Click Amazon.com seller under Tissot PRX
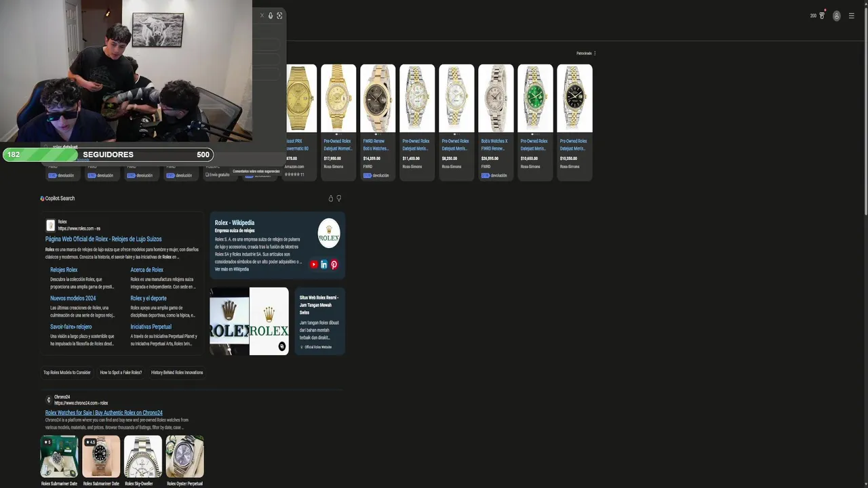Viewport: 868px width, 488px height. pyautogui.click(x=294, y=167)
